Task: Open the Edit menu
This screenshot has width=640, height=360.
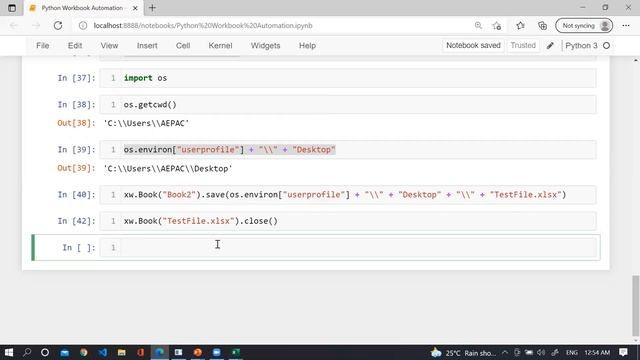Action: [75, 46]
